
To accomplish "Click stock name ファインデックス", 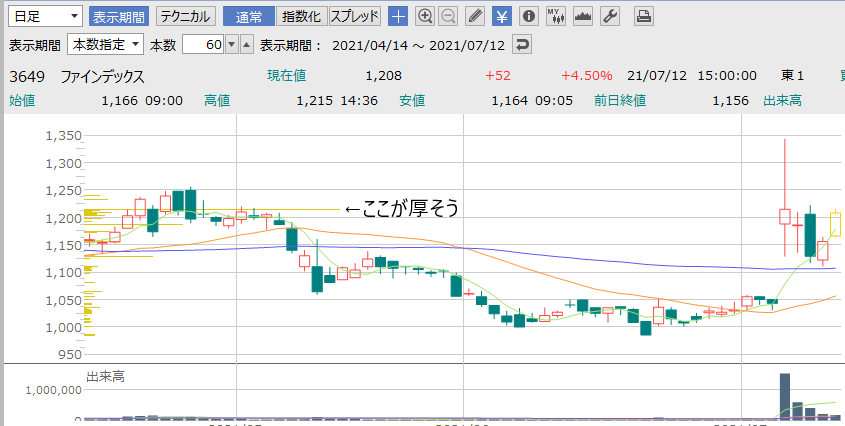I will tap(102, 77).
